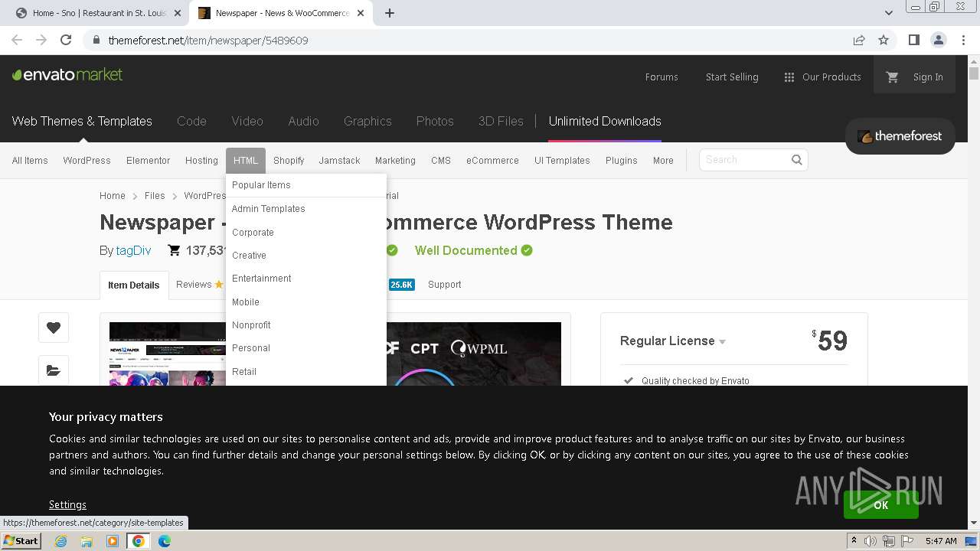
Task: Choose Retail from HTML dropdown
Action: 244,372
